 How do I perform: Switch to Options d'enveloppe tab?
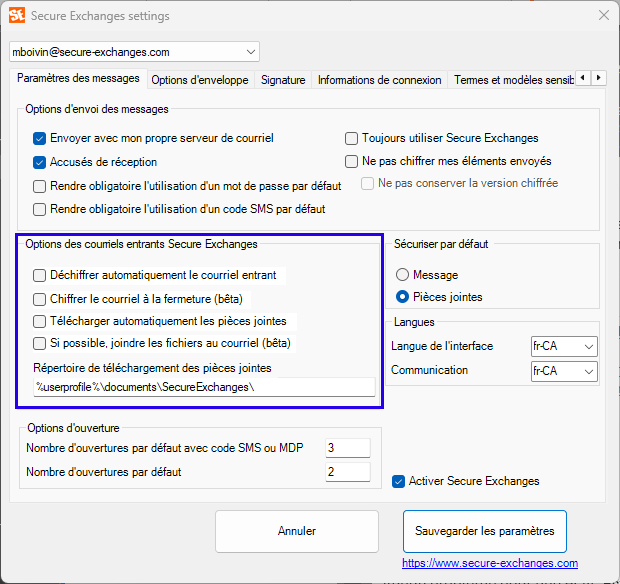point(200,80)
